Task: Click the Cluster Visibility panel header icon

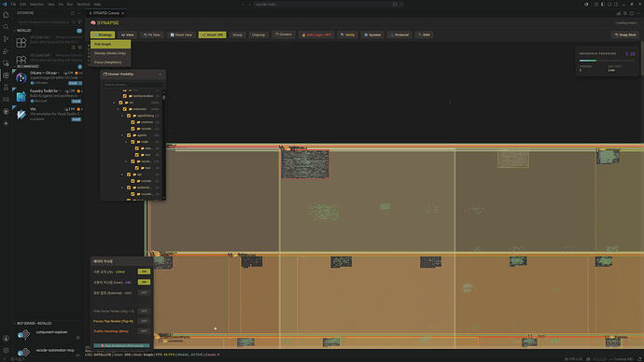Action: click(x=105, y=75)
